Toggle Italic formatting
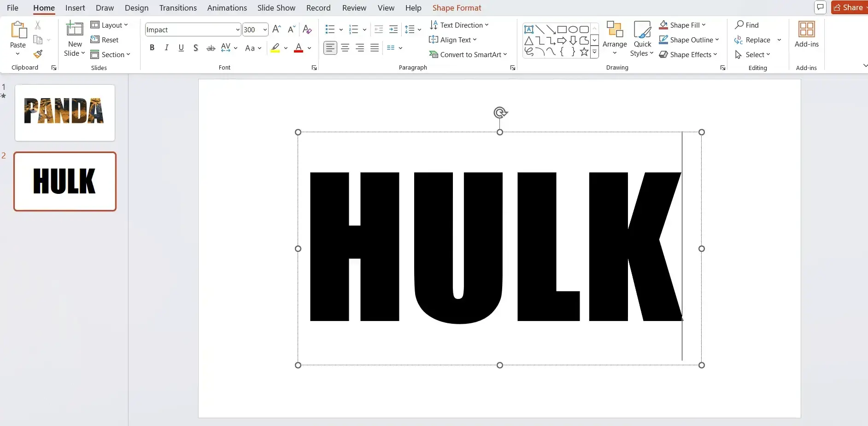 (167, 48)
